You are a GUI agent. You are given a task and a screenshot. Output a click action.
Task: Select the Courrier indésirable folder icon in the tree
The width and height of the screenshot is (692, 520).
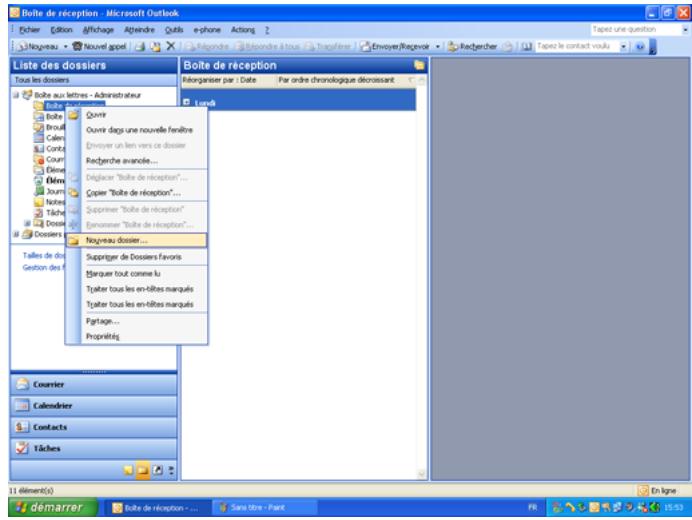click(x=39, y=159)
